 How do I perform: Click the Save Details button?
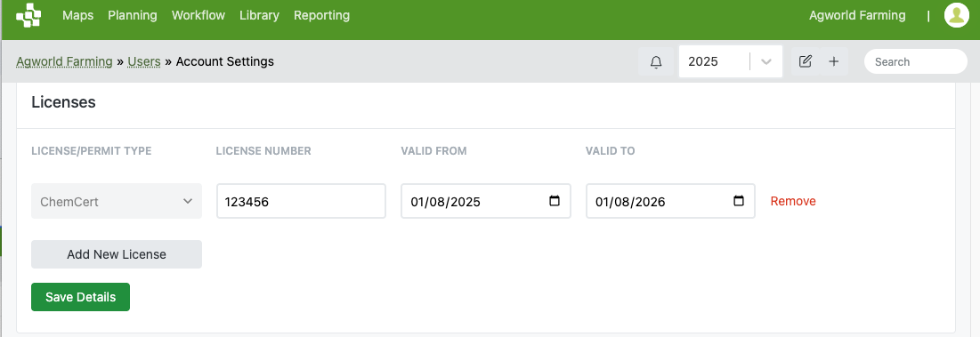[x=81, y=297]
